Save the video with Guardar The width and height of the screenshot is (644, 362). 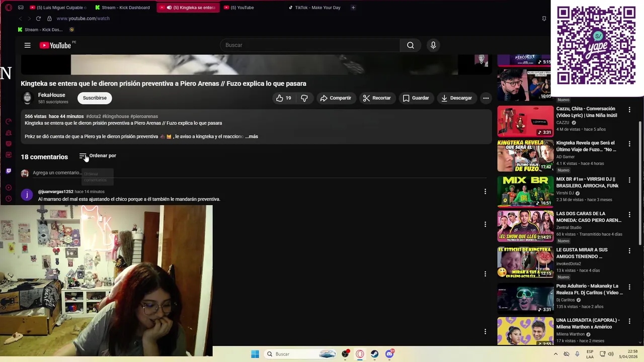416,98
